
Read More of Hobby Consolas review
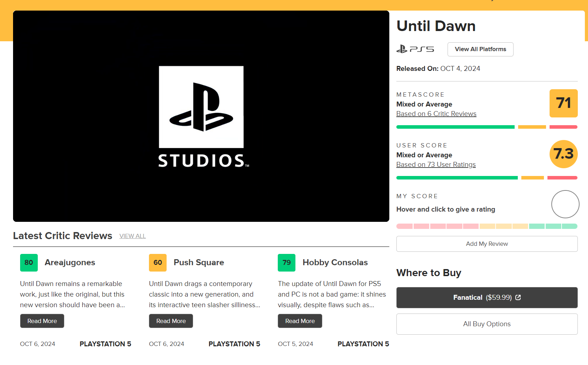click(x=300, y=321)
